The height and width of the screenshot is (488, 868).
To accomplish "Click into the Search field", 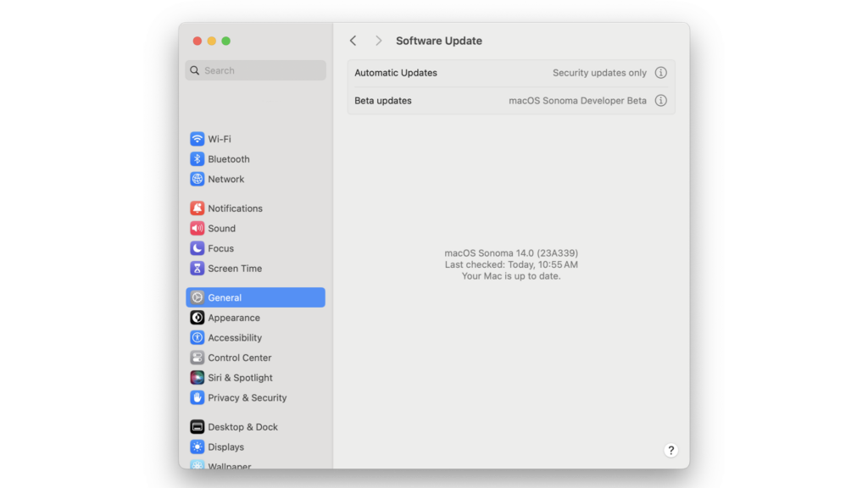I will tap(256, 70).
